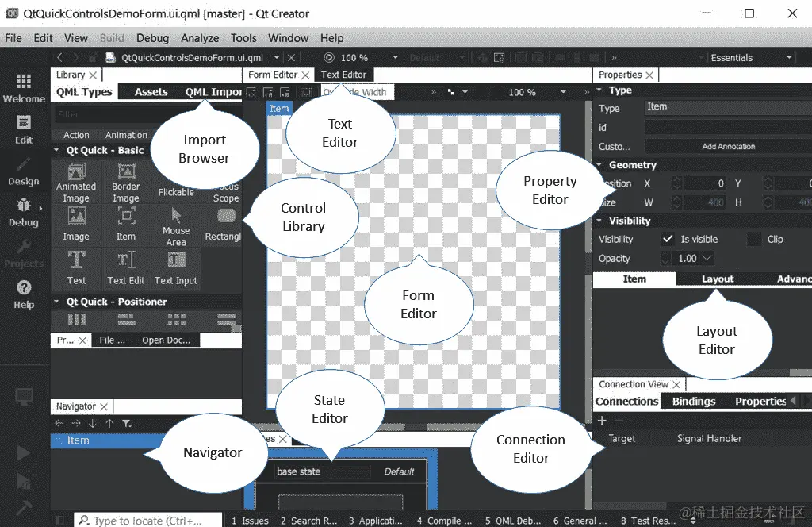Add a new connection with plus

click(x=602, y=421)
